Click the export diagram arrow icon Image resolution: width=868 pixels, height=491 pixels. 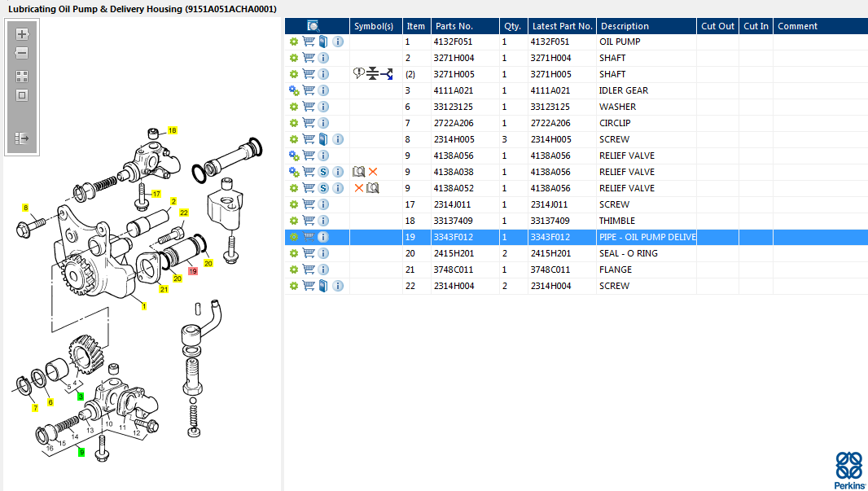pyautogui.click(x=22, y=138)
